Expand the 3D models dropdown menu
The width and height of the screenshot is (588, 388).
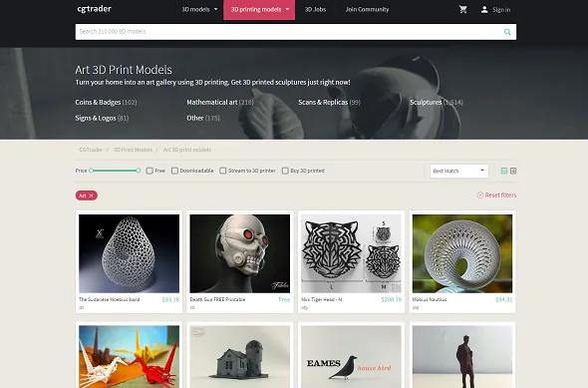click(x=199, y=9)
